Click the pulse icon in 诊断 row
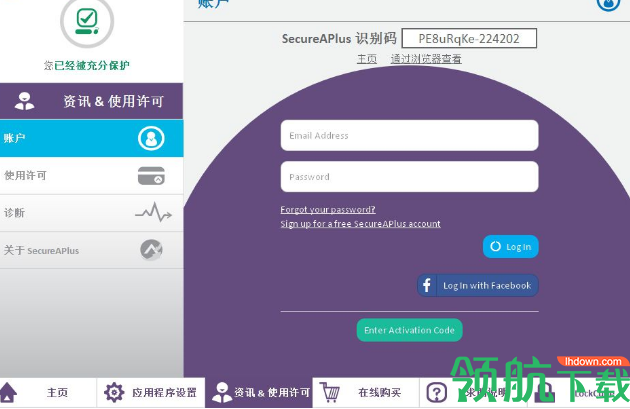The image size is (630, 409). click(x=153, y=212)
